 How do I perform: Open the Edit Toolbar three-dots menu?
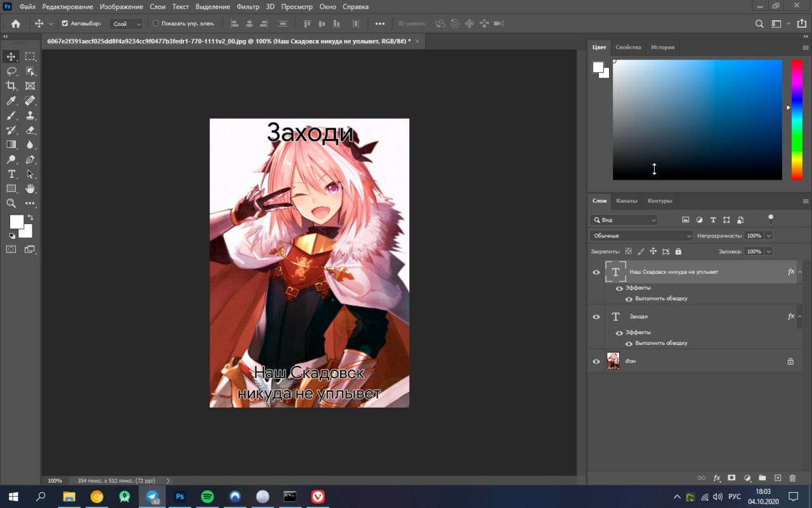30,203
